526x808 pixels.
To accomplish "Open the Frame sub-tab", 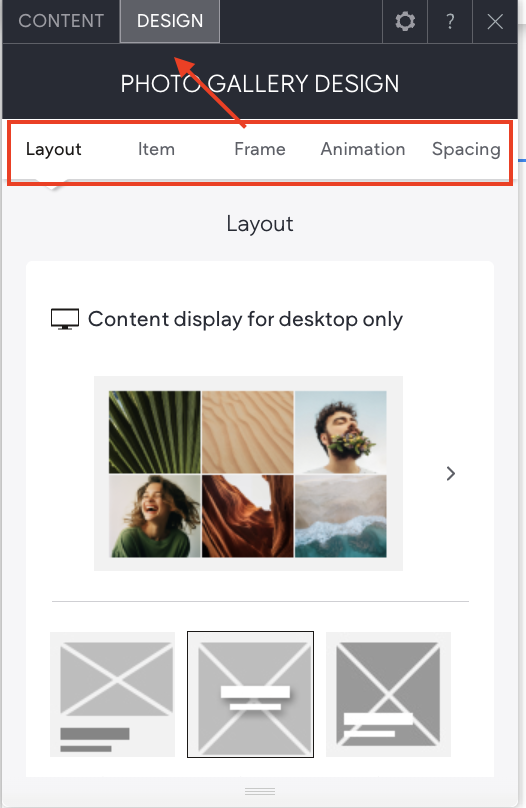I will point(260,149).
